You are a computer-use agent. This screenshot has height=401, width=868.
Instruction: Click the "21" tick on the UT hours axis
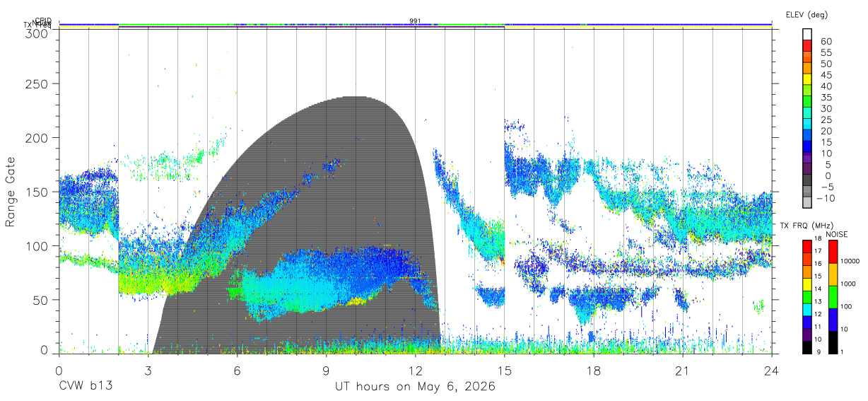point(683,370)
